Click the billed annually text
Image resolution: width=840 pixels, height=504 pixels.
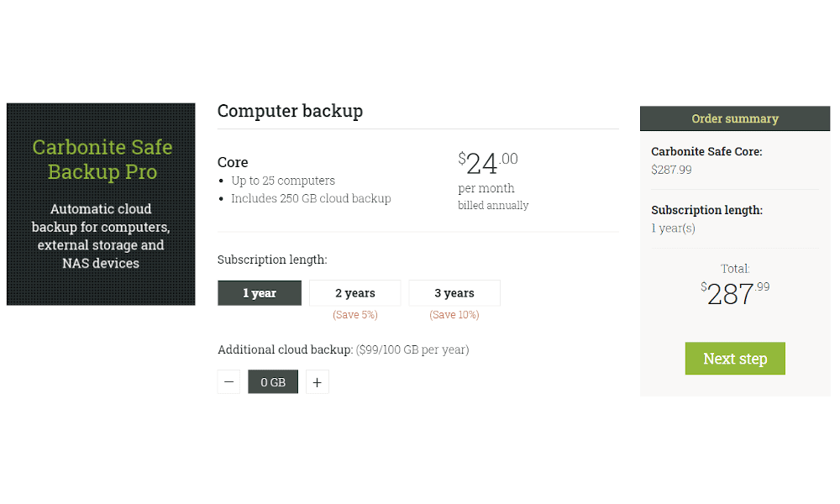(493, 205)
